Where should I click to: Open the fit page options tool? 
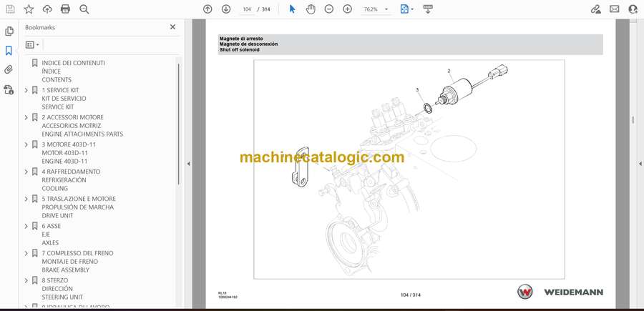coord(404,9)
